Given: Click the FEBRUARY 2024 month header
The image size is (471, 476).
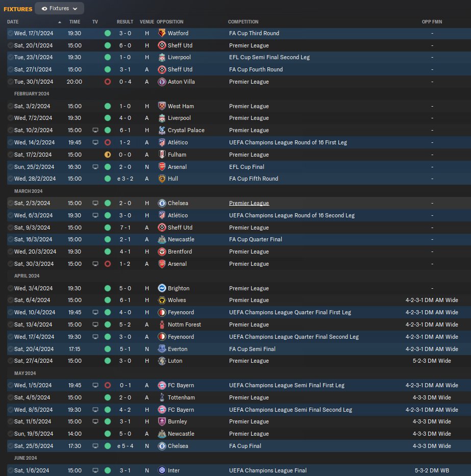Looking at the screenshot, I should (32, 94).
